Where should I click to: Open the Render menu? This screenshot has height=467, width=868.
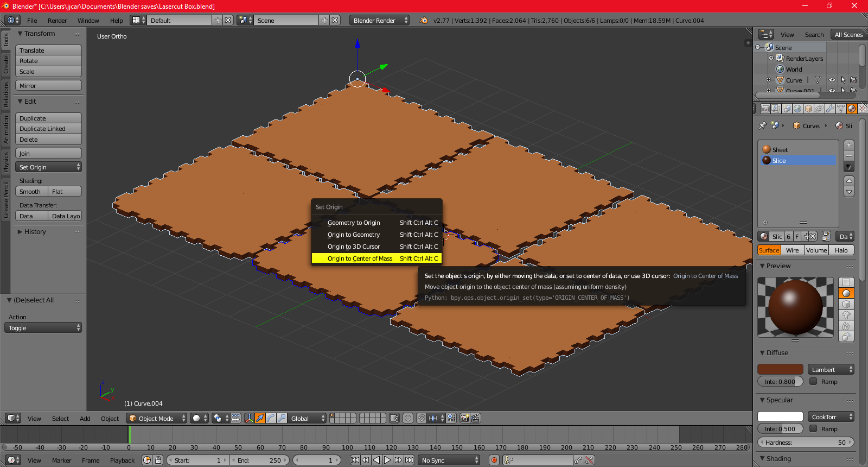(57, 21)
